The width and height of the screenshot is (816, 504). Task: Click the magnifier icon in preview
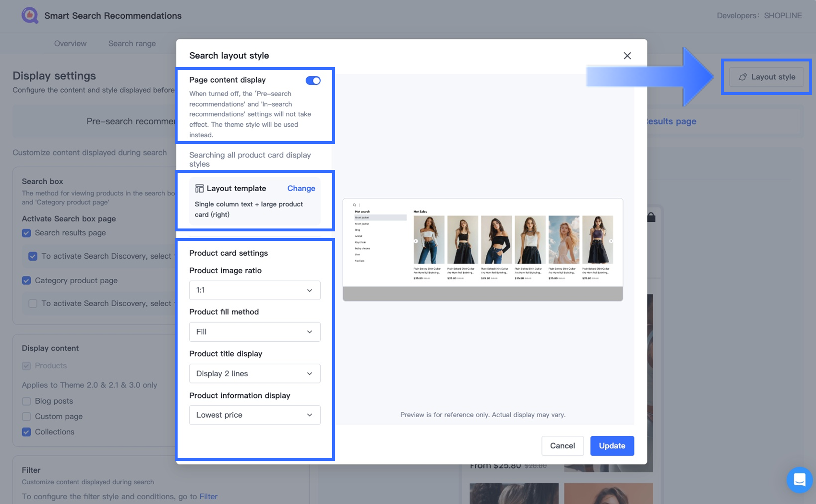(x=355, y=205)
